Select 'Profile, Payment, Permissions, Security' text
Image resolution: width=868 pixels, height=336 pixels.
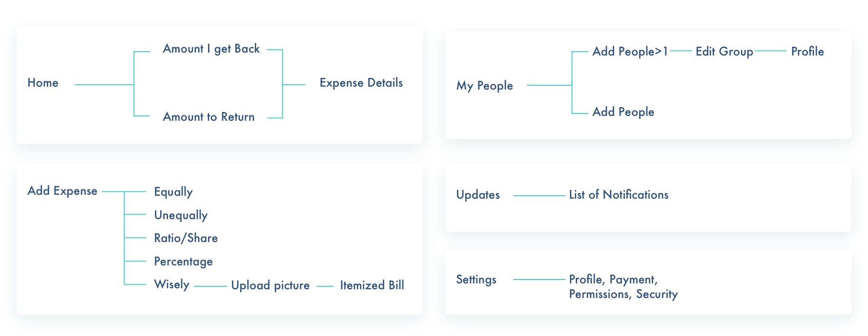point(623,287)
